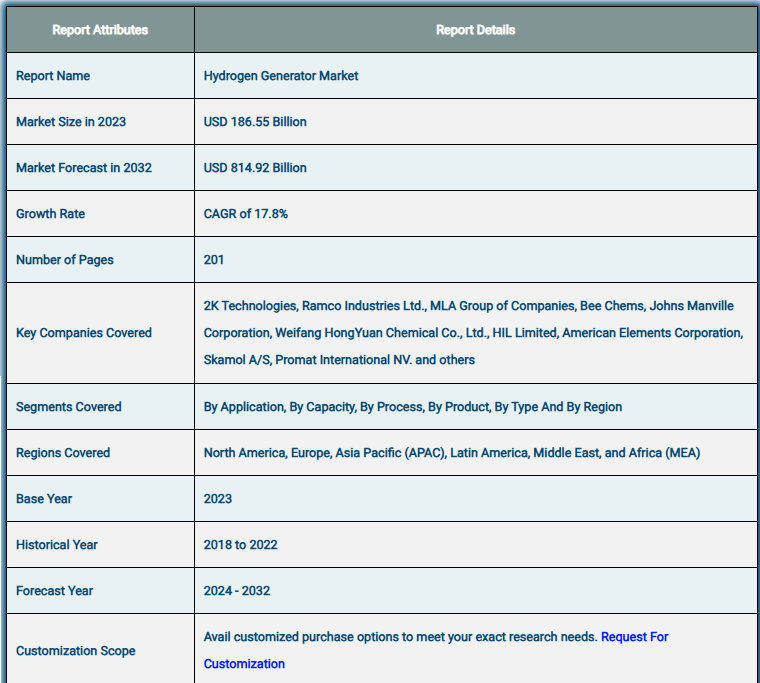Viewport: 760px width, 683px height.
Task: Select the 'CAGR of 17.8%' value
Action: coord(246,214)
